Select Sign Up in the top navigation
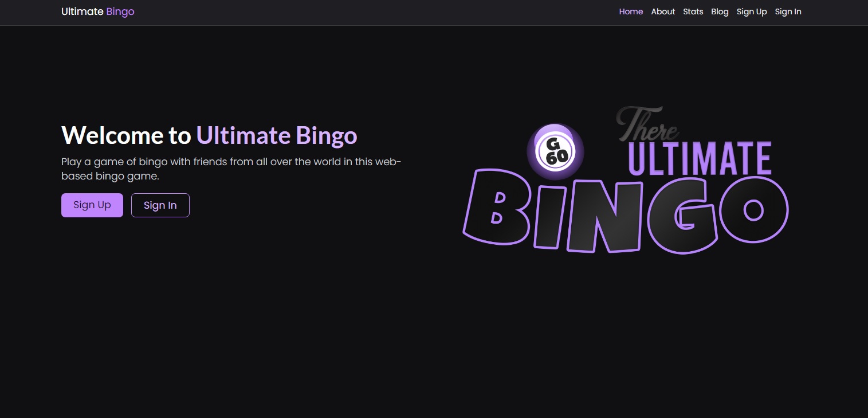The height and width of the screenshot is (418, 868). point(752,11)
